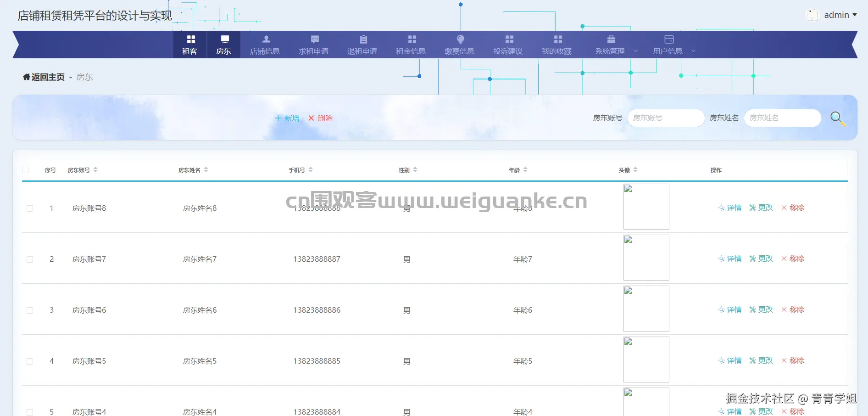The height and width of the screenshot is (416, 868).
Task: Click the 店铺信息 person icon
Action: [266, 39]
